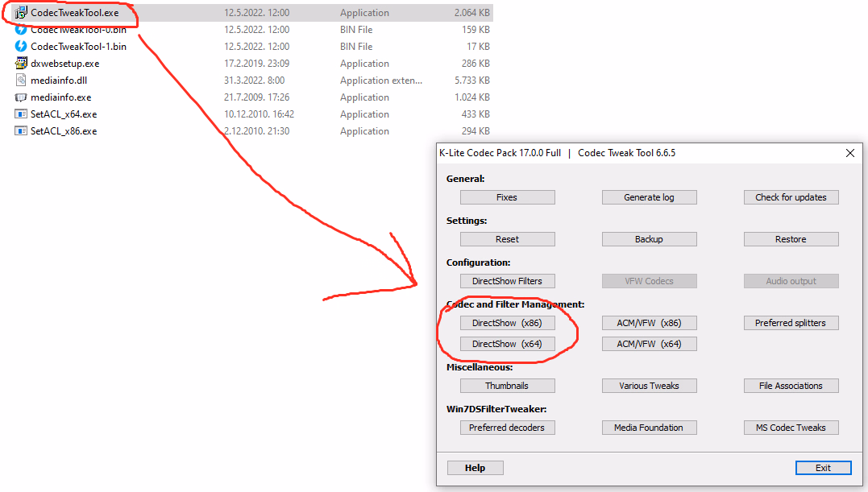The width and height of the screenshot is (868, 492).
Task: Select the CodecTweakTool-0.bin file icon
Action: click(22, 30)
